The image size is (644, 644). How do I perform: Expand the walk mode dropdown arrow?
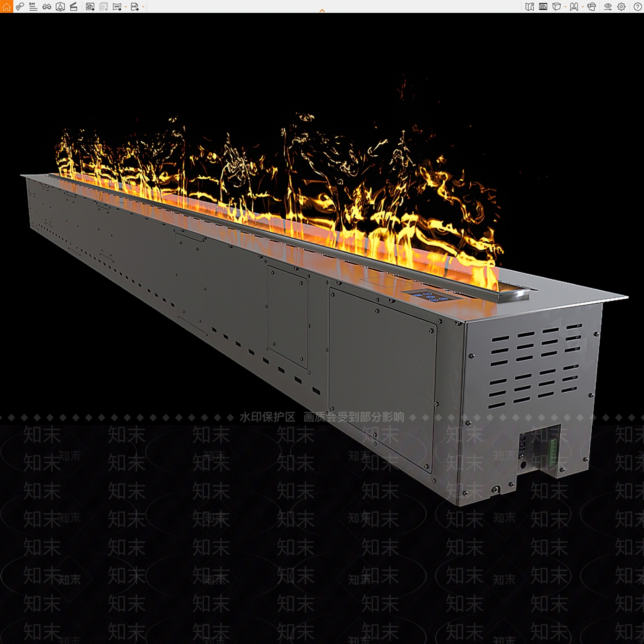[583, 7]
